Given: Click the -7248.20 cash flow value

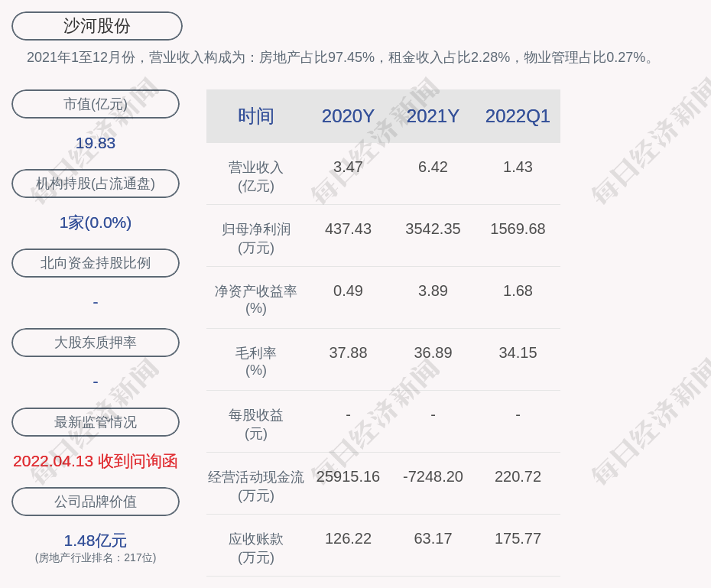Looking at the screenshot, I should tap(433, 476).
